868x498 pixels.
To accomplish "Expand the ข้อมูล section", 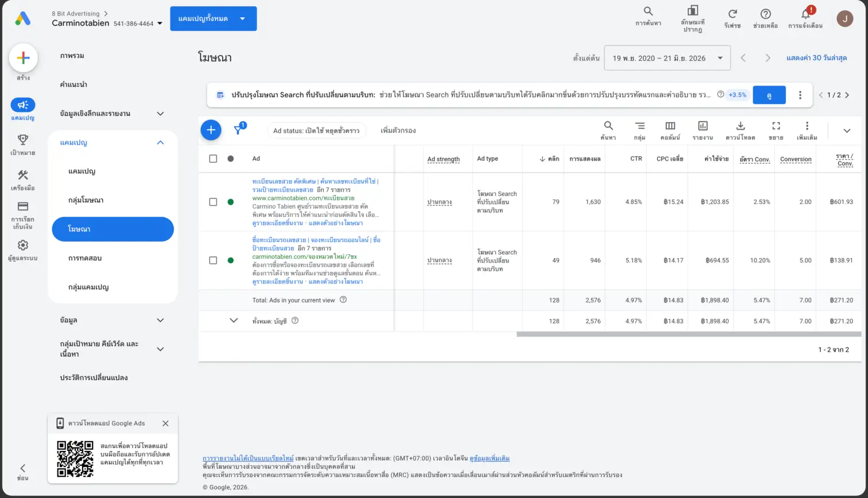I will pos(160,320).
